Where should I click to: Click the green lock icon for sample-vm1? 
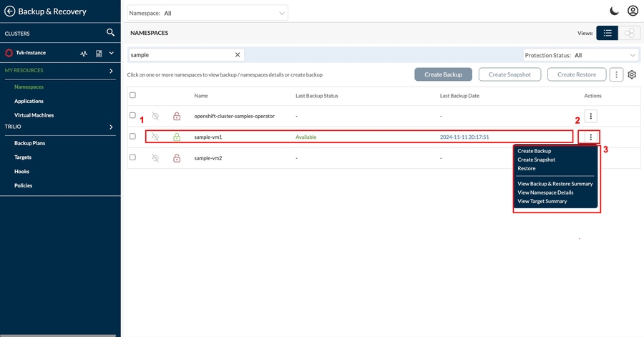(x=177, y=137)
